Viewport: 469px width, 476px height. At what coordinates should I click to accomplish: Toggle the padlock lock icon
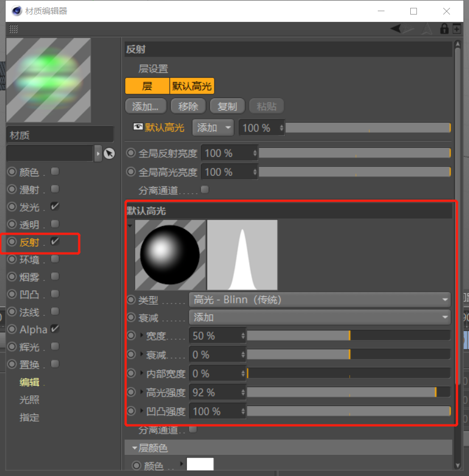point(444,29)
